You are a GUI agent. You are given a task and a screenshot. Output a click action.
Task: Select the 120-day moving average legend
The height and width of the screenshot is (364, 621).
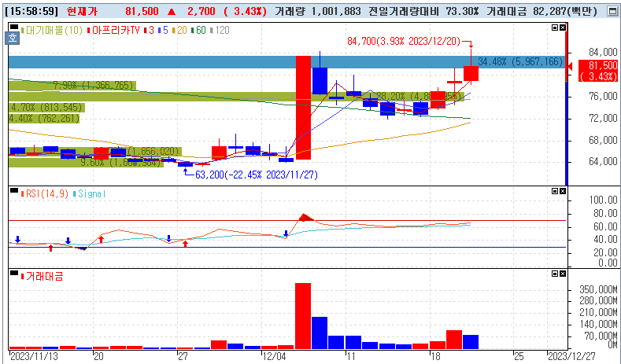click(x=220, y=30)
